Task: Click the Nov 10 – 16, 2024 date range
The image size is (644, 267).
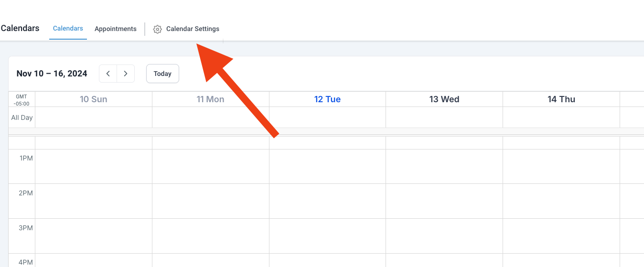Action: click(x=52, y=74)
